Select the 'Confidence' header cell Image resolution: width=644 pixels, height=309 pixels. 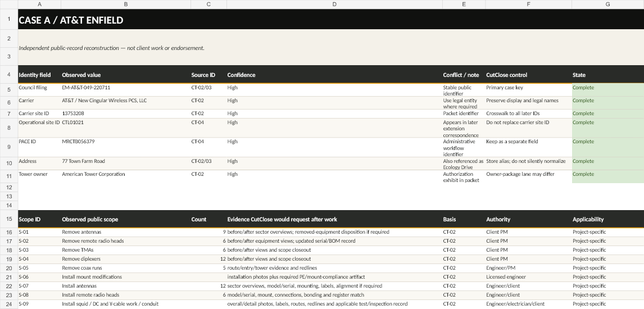coord(334,75)
